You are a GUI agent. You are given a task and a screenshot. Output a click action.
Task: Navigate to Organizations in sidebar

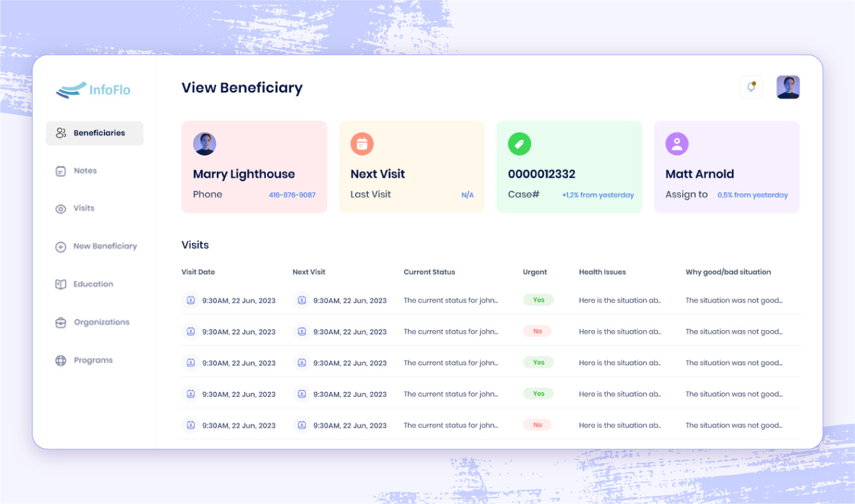click(x=101, y=322)
